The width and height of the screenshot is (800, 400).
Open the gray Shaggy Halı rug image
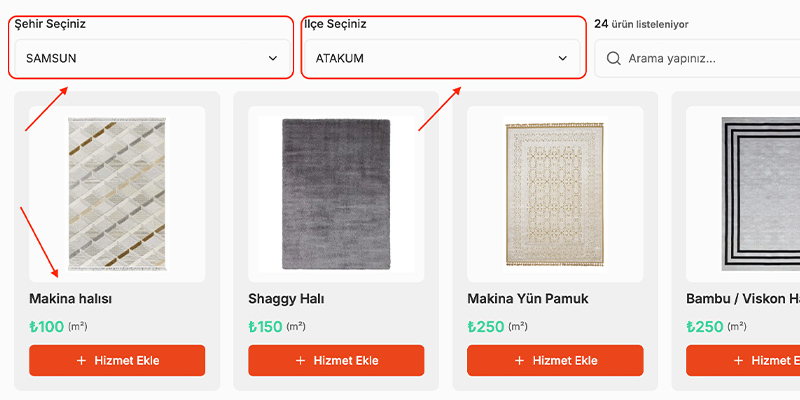tap(336, 194)
